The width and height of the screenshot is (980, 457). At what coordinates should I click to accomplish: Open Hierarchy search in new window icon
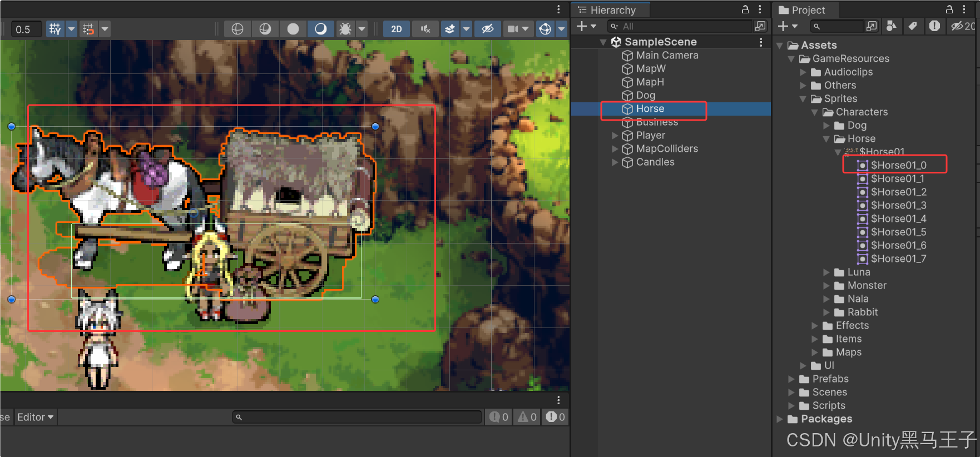(x=760, y=26)
